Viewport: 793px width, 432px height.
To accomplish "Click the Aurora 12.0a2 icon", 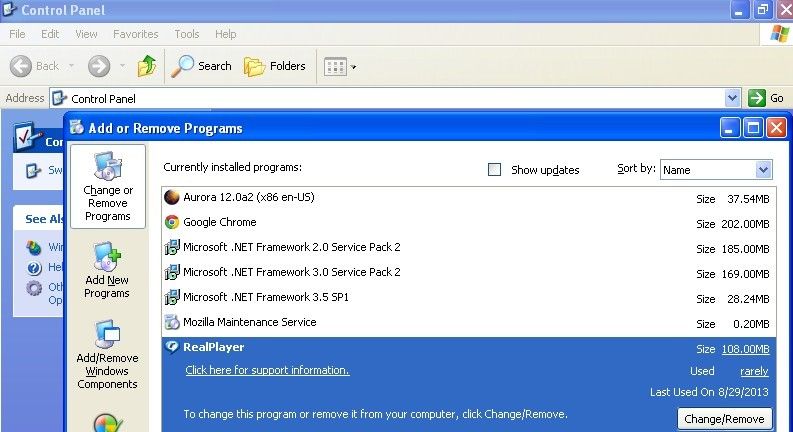I will pos(172,197).
